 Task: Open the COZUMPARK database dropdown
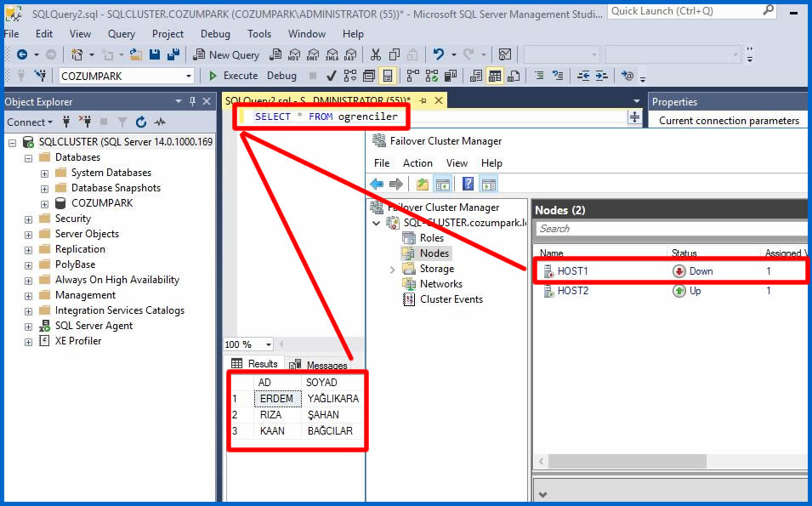pos(189,76)
